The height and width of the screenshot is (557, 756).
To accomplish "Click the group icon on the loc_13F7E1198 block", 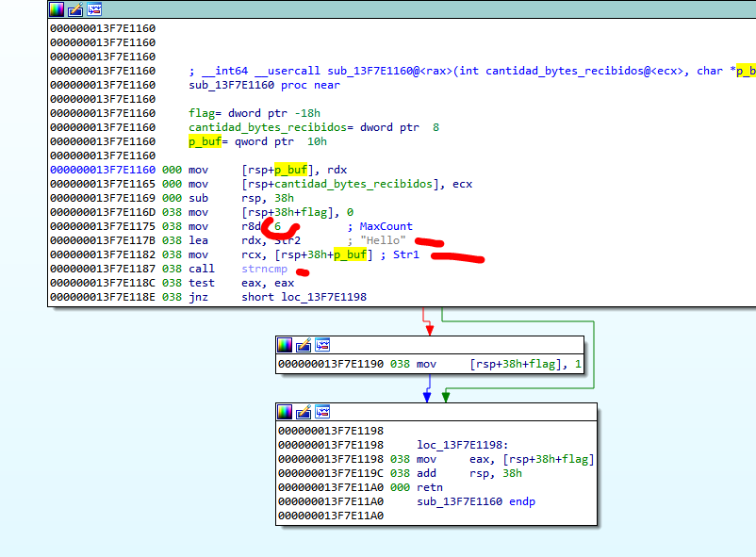I will pyautogui.click(x=322, y=412).
